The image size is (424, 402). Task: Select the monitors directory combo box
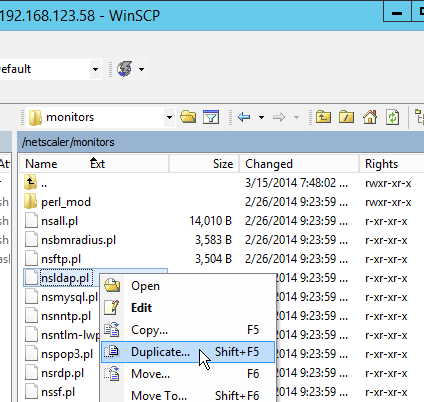tap(100, 117)
